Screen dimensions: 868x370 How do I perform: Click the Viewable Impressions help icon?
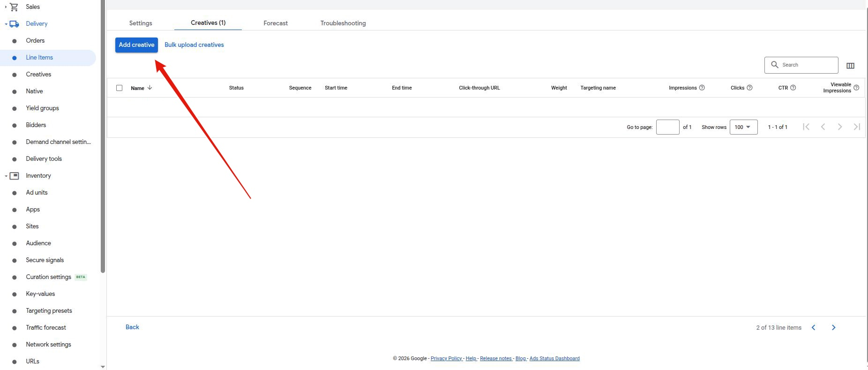[856, 88]
